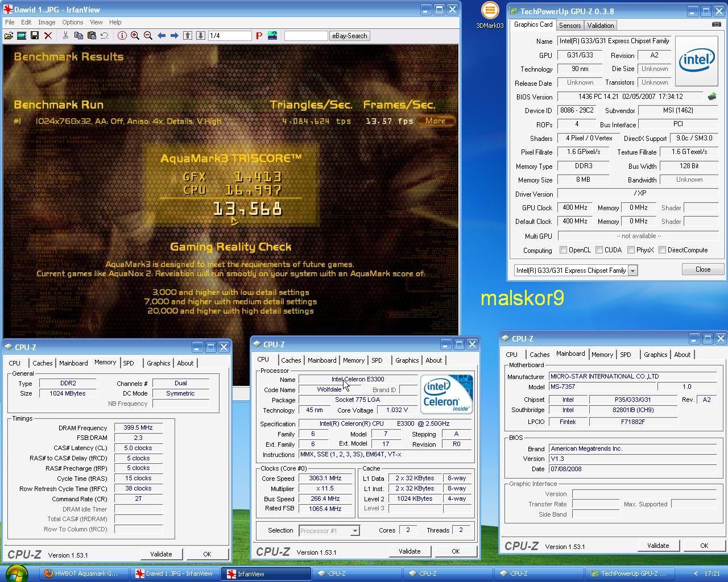Viewport: 728px width, 582px height.
Task: Click the Cut scissors icon
Action: [x=66, y=36]
